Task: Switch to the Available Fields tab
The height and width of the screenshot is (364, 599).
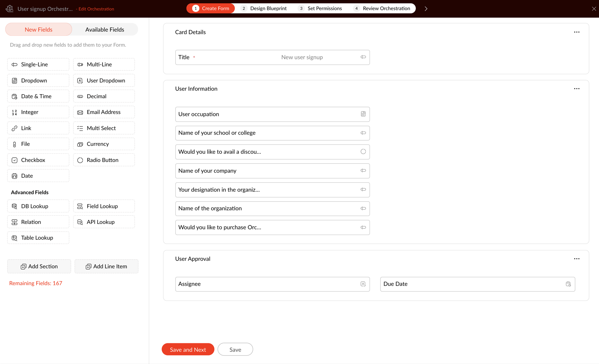Action: click(105, 29)
